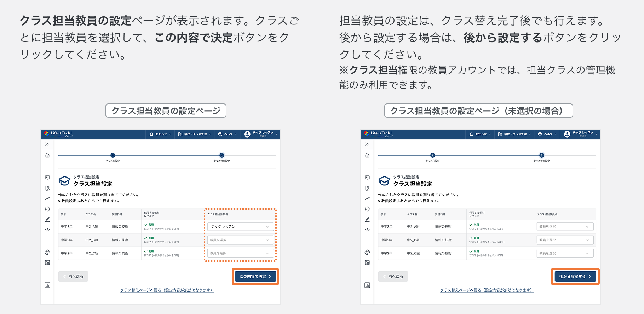Click 中2_B組 class name cell, left screenshot
Screen dimensions: 644x314
tap(92, 240)
